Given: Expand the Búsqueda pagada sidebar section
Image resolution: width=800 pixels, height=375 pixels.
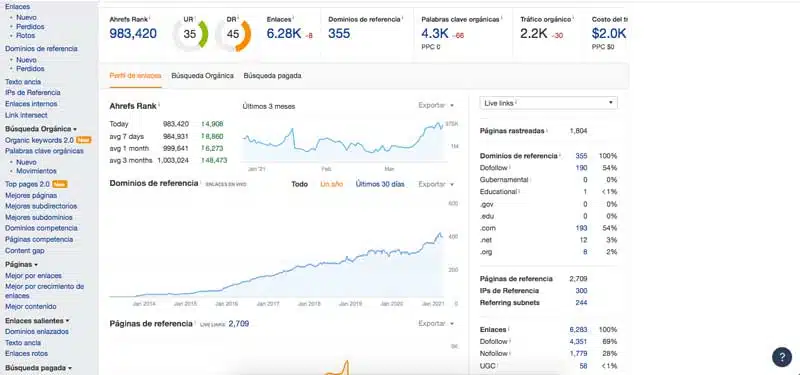Looking at the screenshot, I should 38,367.
